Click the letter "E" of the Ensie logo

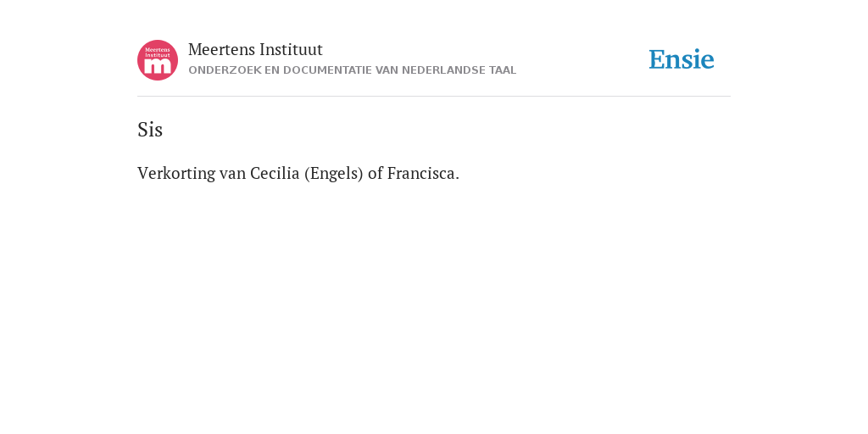coord(656,59)
